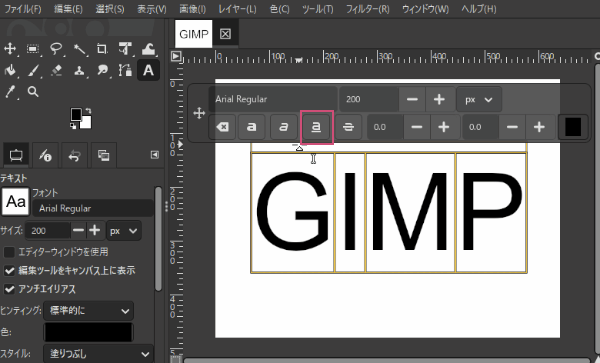Open the ツール menu

[x=318, y=9]
